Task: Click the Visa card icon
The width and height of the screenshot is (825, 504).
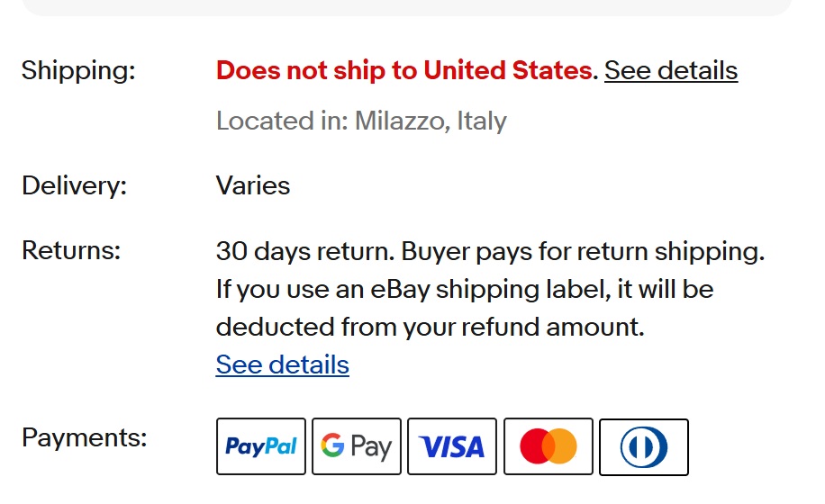Action: click(x=452, y=446)
